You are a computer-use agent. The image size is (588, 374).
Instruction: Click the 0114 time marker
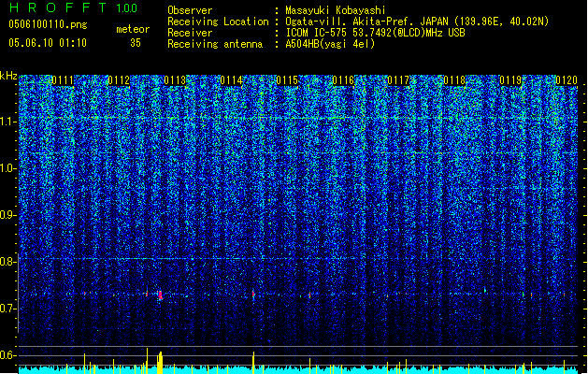231,80
